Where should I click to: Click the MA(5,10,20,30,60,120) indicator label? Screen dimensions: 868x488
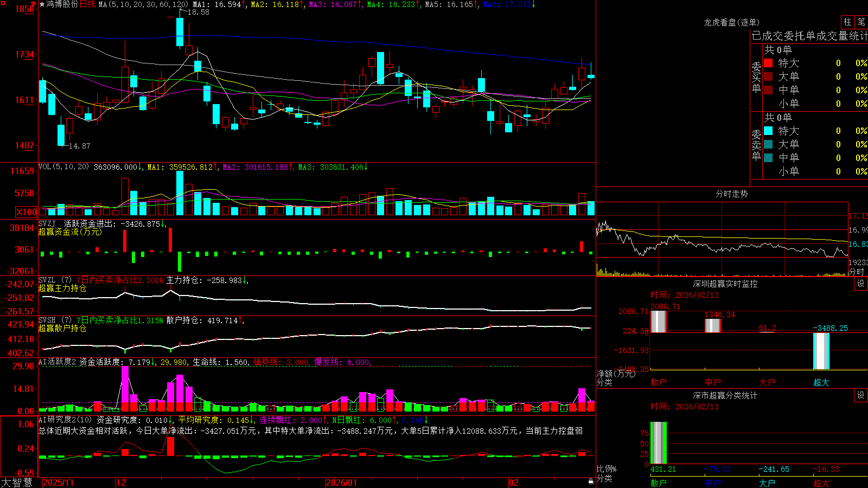point(143,4)
